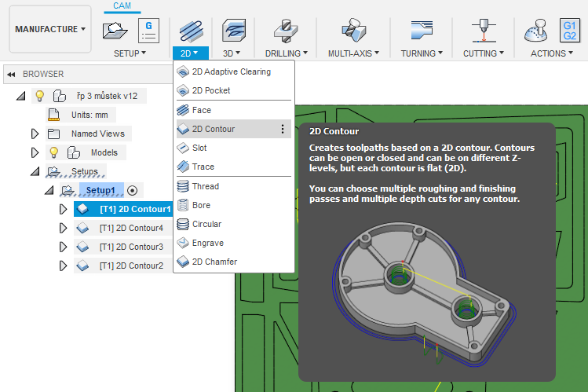Choose Engrave from the 2D menu

coord(208,243)
